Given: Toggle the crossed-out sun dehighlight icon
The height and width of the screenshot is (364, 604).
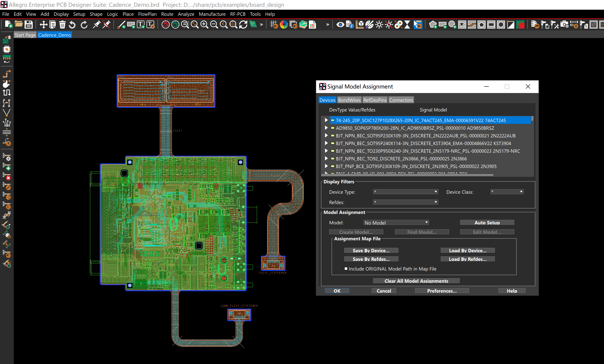Looking at the screenshot, I should (389, 25).
